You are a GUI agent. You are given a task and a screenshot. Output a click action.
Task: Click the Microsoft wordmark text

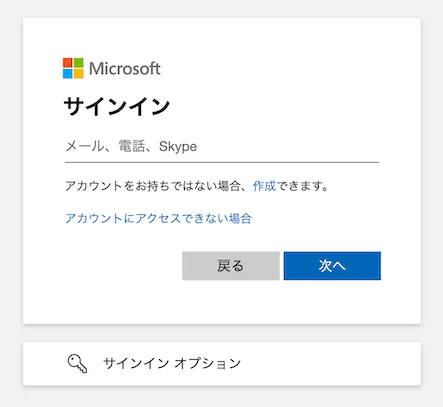click(125, 68)
